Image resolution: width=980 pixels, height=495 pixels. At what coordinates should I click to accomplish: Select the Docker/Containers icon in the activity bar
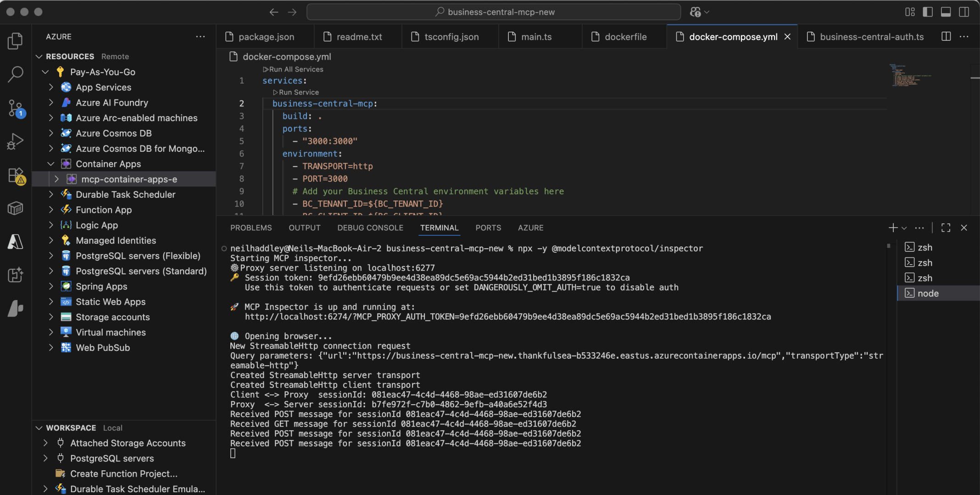click(15, 208)
